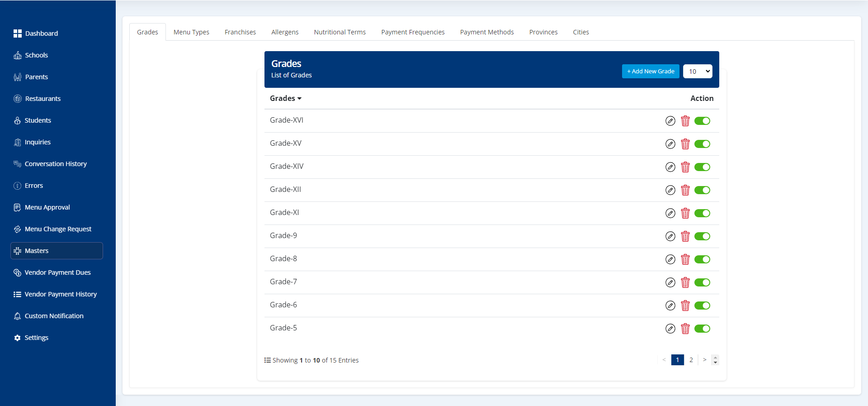Click the previous page arrow
The image size is (868, 406).
[664, 360]
